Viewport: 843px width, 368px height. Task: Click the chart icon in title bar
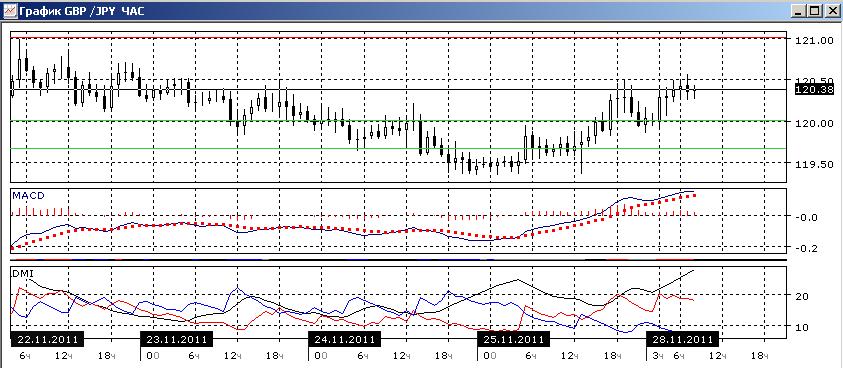(x=9, y=10)
